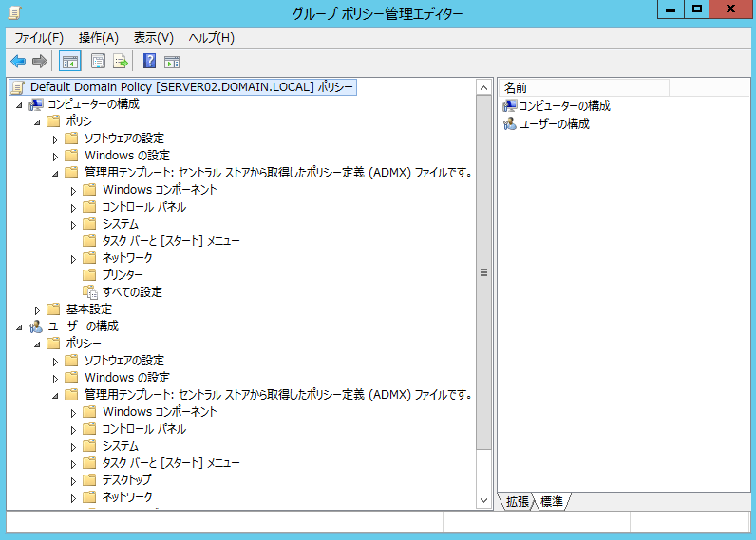The width and height of the screenshot is (756, 540).
Task: Select プリンター tree item text
Action: click(123, 274)
